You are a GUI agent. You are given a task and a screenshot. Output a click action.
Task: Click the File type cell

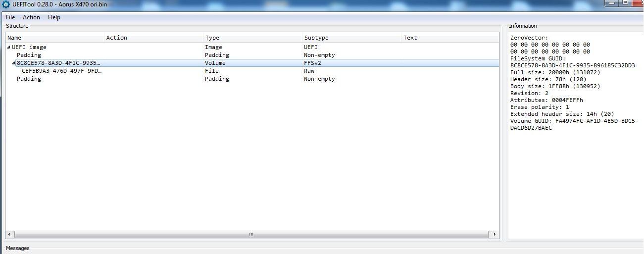pos(212,71)
